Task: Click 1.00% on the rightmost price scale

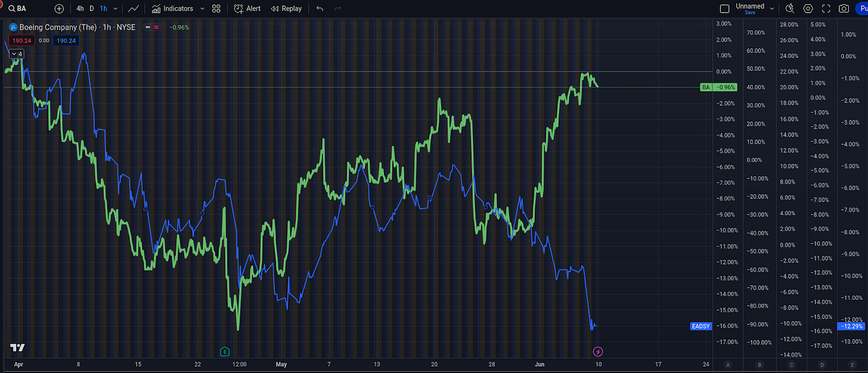Action: [x=848, y=35]
